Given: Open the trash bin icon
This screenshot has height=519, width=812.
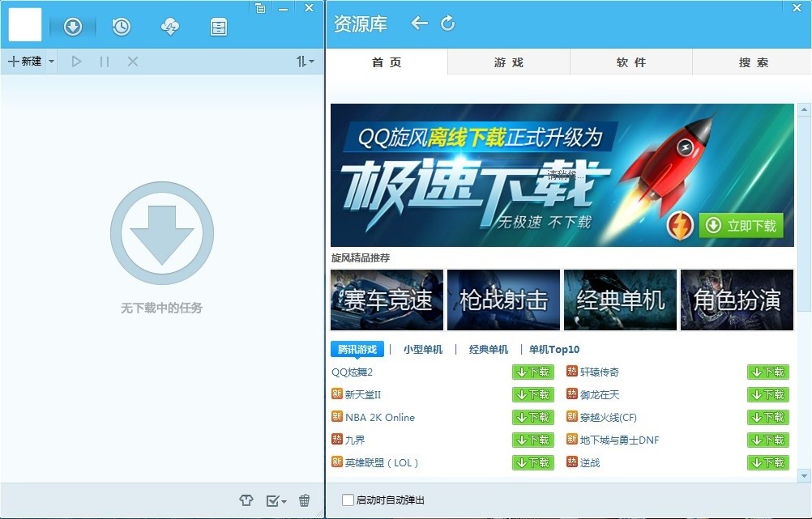Looking at the screenshot, I should pos(304,500).
